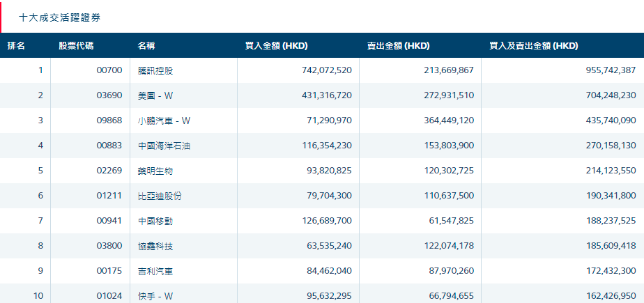This screenshot has height=303, width=644.
Task: Click the 十大成交活躍證券 section title
Action: [59, 17]
